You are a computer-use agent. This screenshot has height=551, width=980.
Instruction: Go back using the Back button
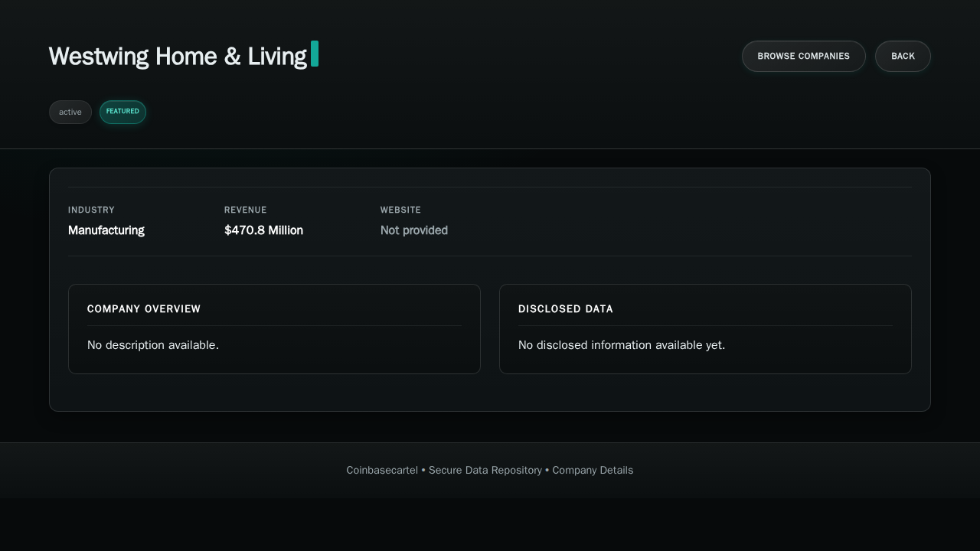(903, 56)
